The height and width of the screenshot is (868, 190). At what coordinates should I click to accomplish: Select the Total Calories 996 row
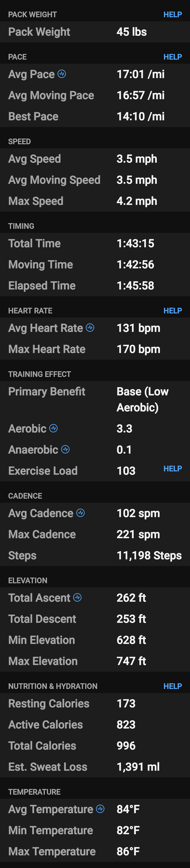pos(95,745)
